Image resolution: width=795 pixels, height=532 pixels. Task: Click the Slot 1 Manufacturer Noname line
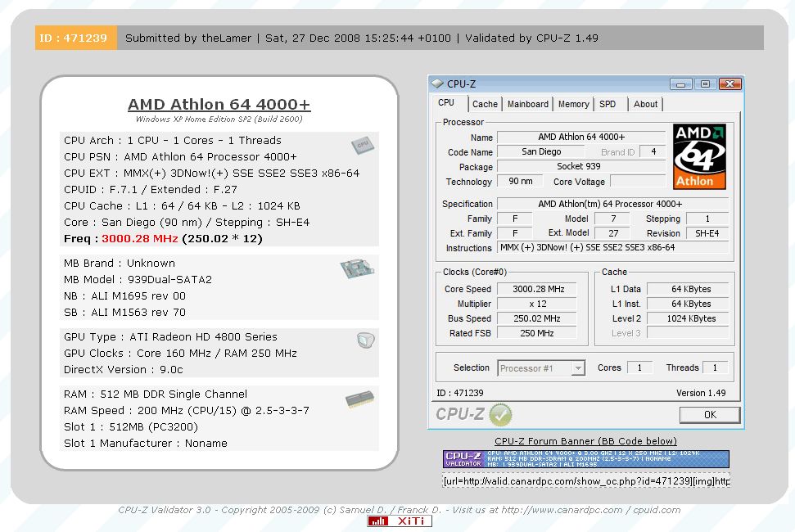tap(146, 443)
